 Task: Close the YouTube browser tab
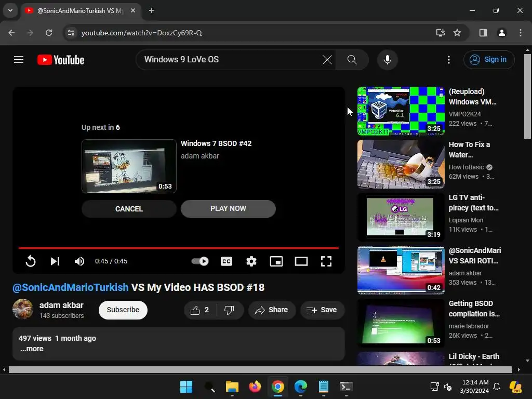[x=133, y=10]
